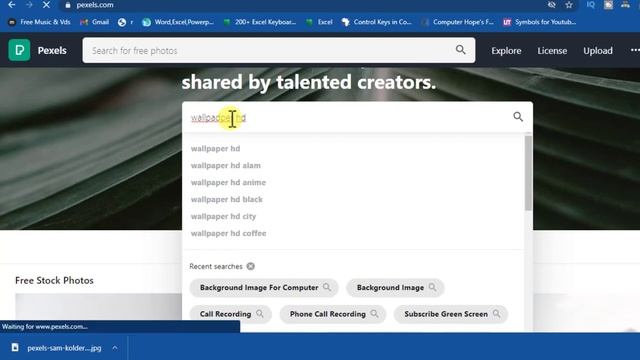
Task: Click the eye-slash icon in address bar
Action: click(551, 5)
